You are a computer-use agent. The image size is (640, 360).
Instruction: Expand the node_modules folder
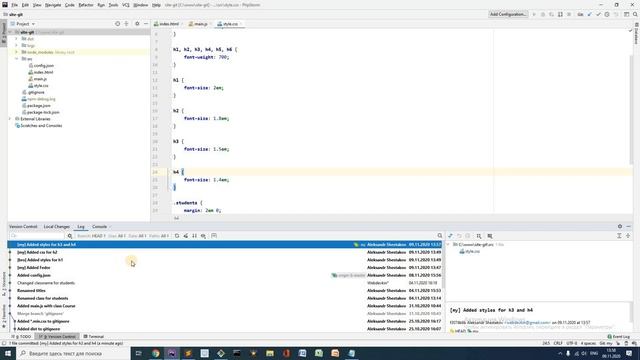coord(16,52)
